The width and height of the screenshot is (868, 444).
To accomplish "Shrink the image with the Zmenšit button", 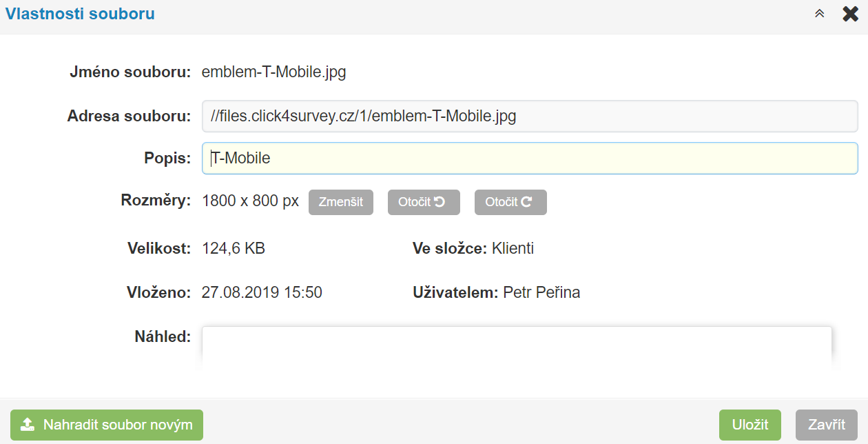I will 341,203.
